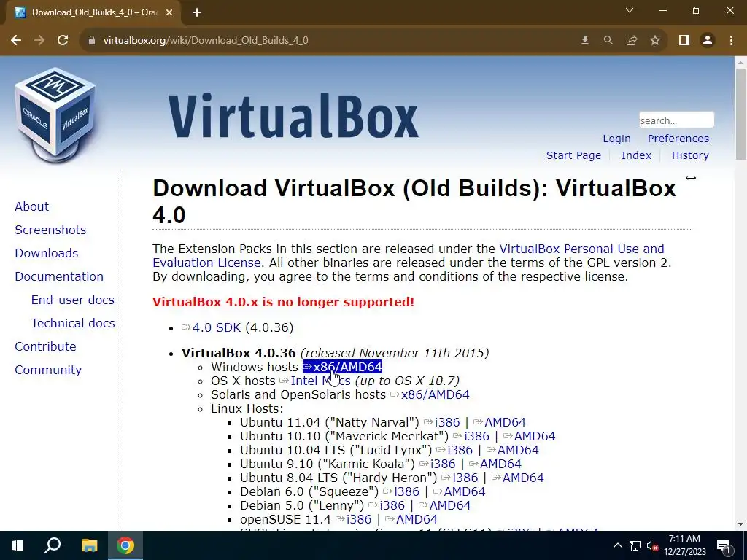Image resolution: width=747 pixels, height=560 pixels.
Task: Open the Community sidebar link
Action: pyautogui.click(x=48, y=370)
